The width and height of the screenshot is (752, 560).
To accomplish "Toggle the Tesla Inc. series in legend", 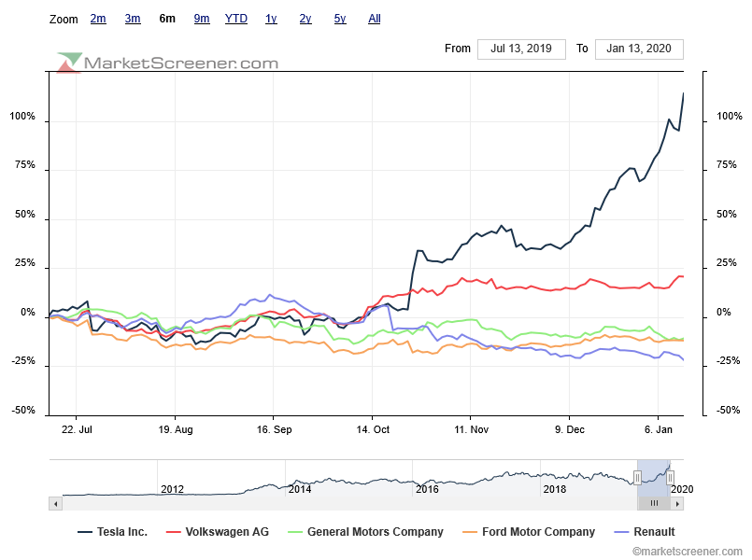I will pyautogui.click(x=112, y=532).
